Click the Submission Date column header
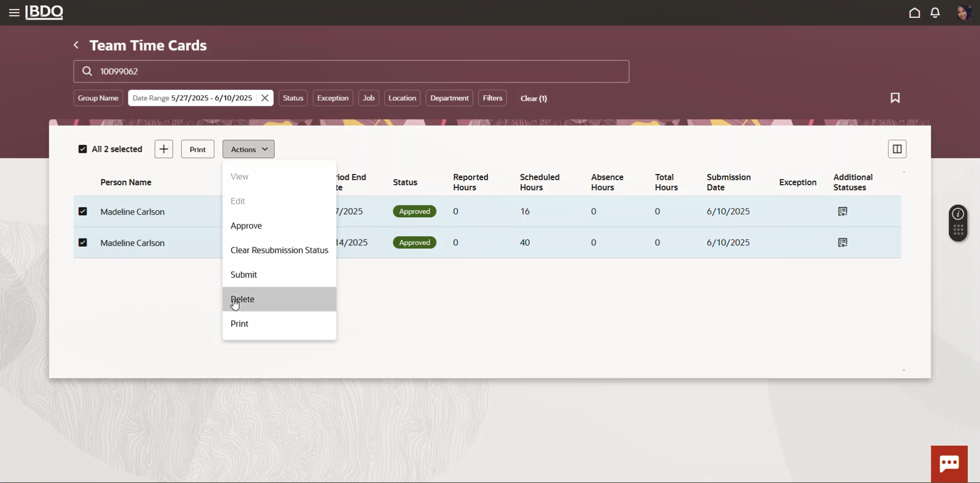This screenshot has height=483, width=980. click(729, 182)
